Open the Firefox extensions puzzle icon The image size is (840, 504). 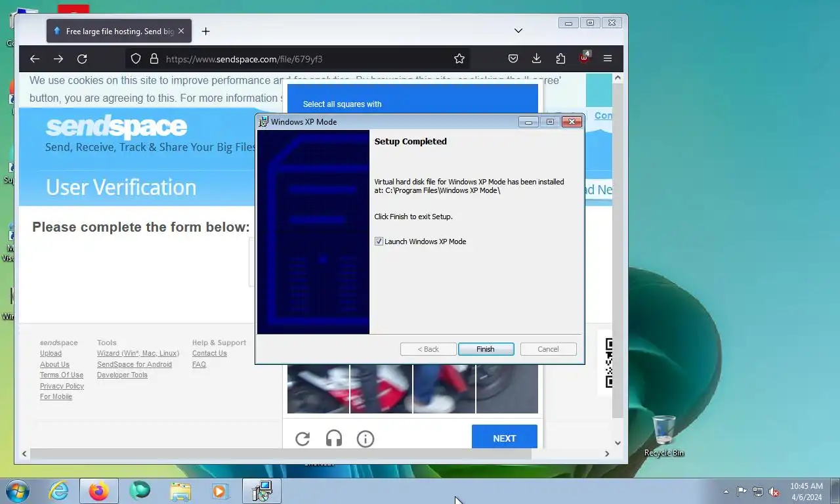(x=560, y=59)
